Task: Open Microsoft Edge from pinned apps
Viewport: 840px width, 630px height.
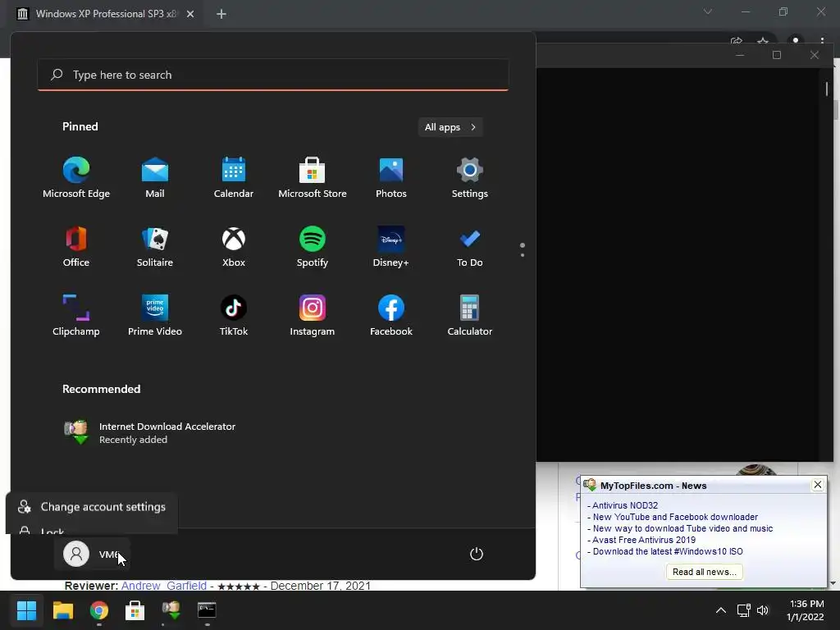Action: (x=76, y=178)
